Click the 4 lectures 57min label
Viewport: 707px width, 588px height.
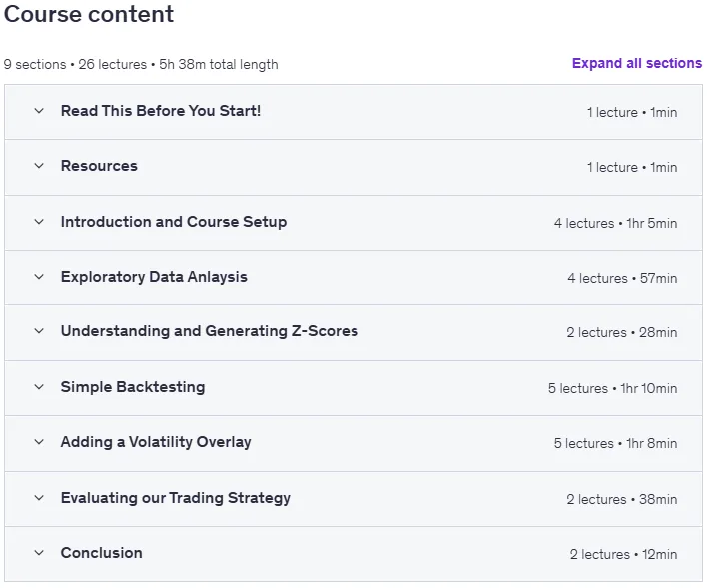(622, 278)
